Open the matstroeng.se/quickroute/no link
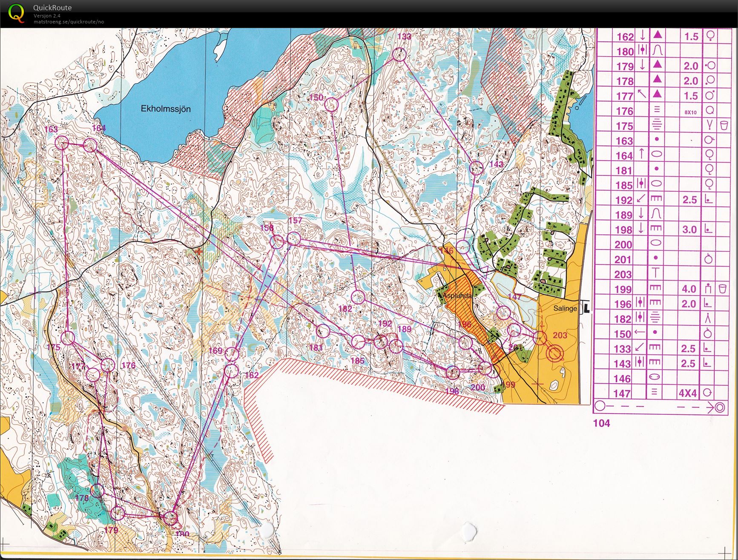Viewport: 738px width, 560px height. coord(69,22)
